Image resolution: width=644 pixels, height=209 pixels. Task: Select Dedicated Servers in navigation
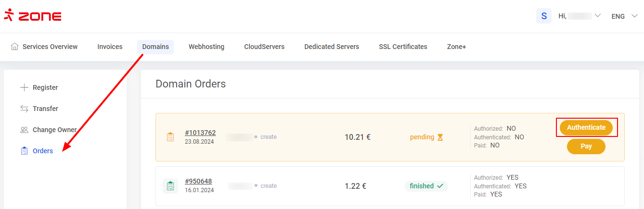pyautogui.click(x=332, y=47)
